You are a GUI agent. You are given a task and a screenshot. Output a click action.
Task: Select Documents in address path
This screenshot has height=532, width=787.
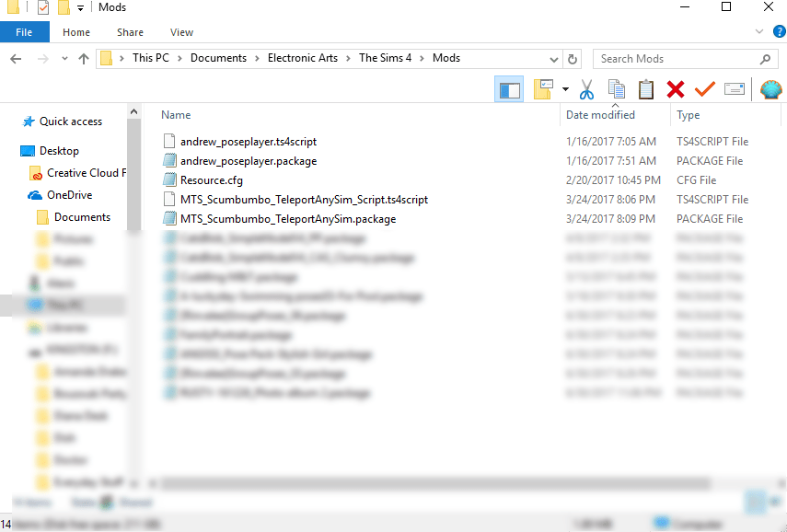[x=218, y=58]
